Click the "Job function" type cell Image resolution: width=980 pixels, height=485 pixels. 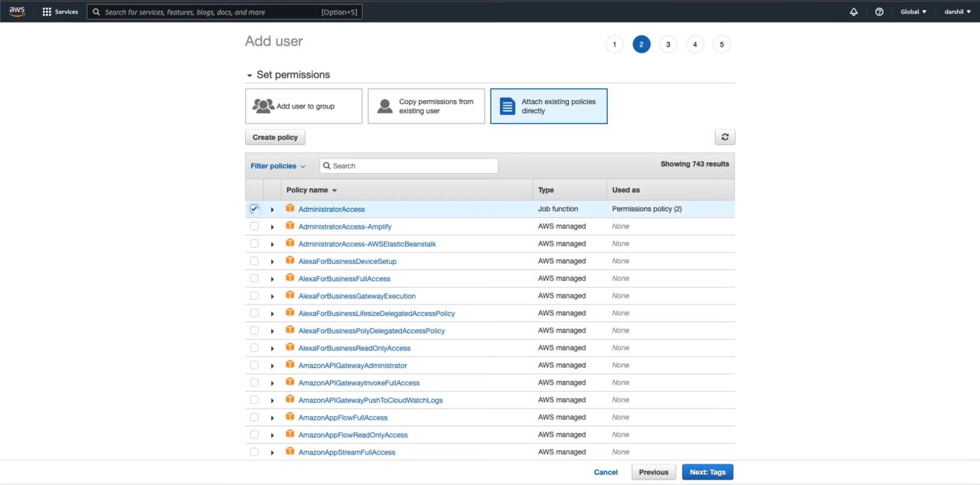point(558,209)
